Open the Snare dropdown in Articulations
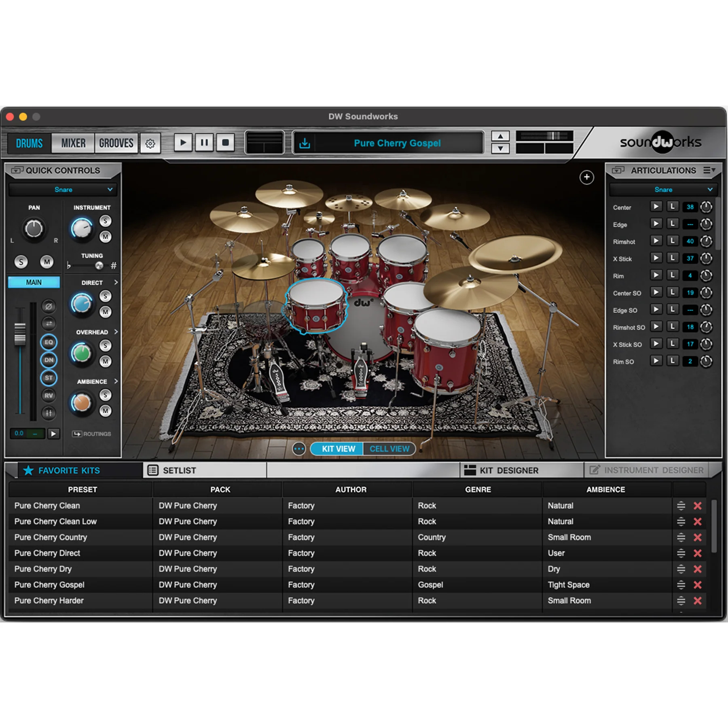 pyautogui.click(x=663, y=190)
